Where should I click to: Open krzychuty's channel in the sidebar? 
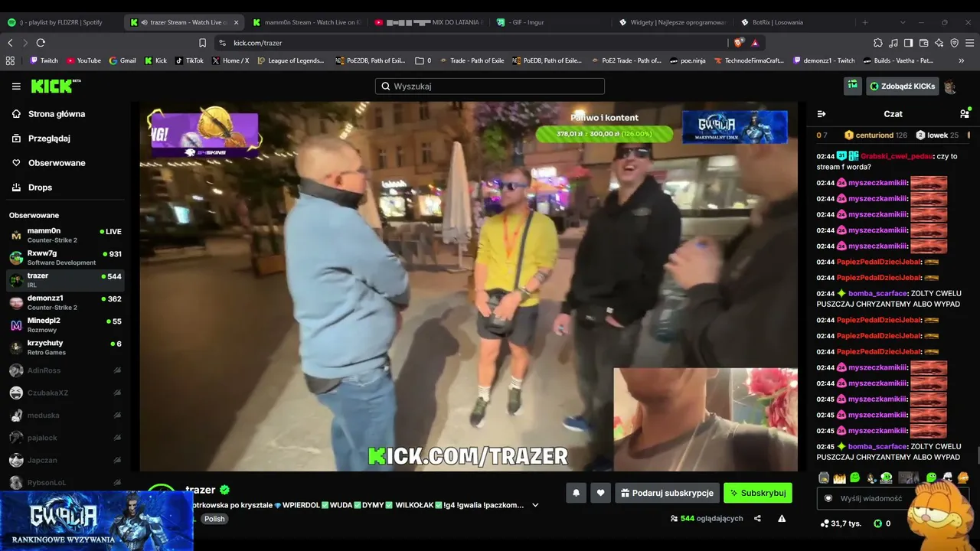[x=65, y=347]
